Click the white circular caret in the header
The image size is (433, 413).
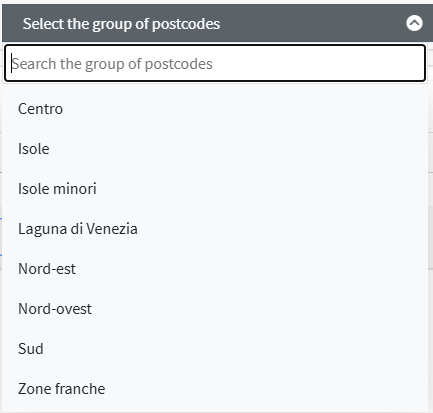click(x=414, y=23)
